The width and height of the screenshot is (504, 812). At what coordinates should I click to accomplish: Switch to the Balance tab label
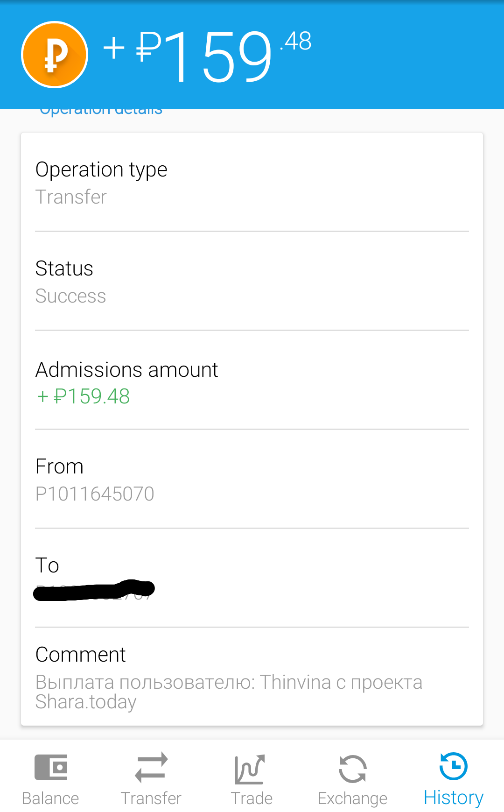point(50,798)
